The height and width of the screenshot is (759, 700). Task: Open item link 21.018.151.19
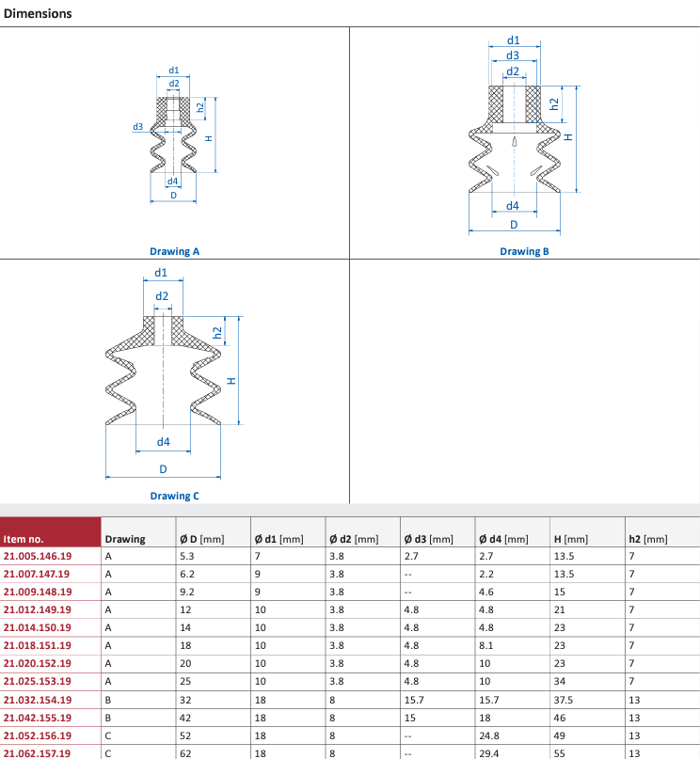(38, 646)
